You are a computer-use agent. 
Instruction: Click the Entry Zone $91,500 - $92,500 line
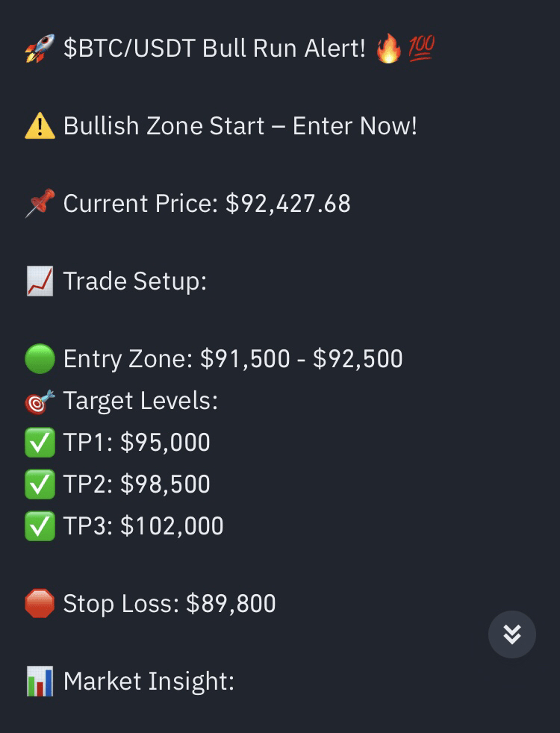tap(233, 359)
